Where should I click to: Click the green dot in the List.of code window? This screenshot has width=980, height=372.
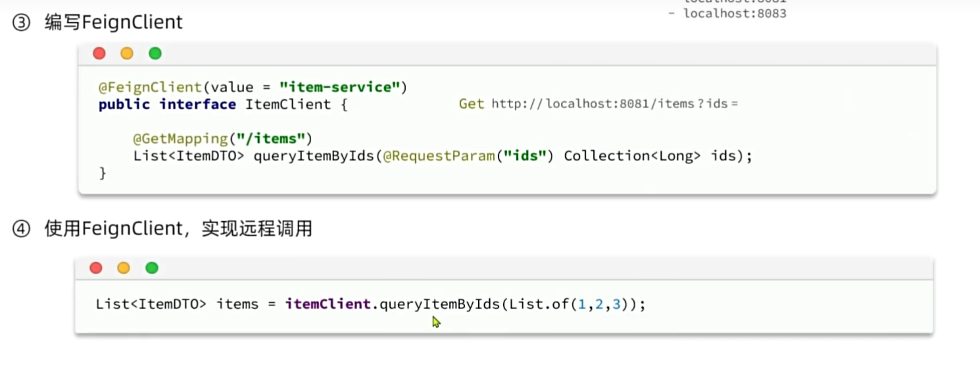(x=152, y=267)
